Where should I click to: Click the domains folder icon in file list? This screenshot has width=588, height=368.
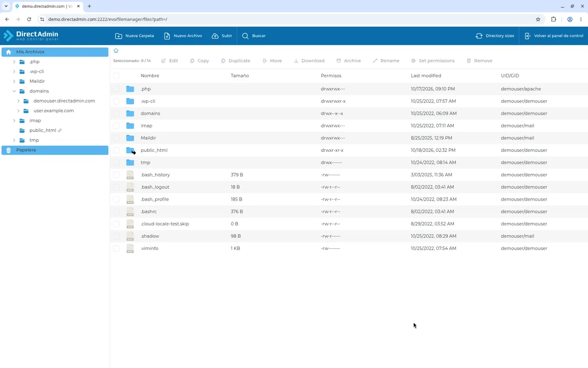coord(130,114)
